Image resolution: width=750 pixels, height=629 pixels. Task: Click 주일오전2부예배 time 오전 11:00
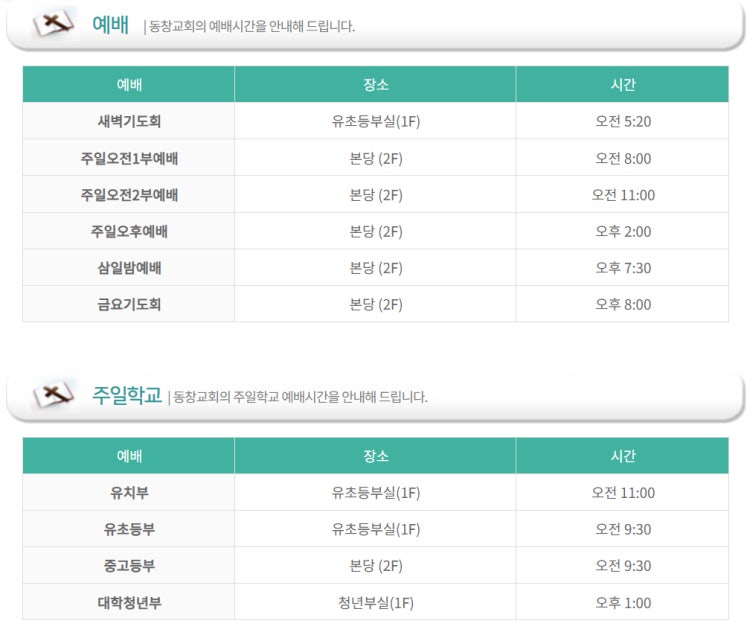tap(623, 195)
